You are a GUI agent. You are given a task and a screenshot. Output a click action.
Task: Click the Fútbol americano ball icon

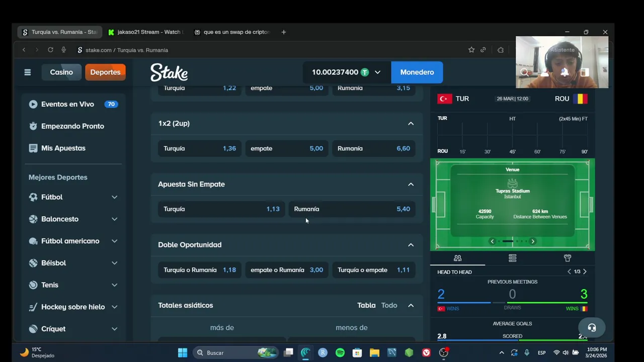click(x=33, y=241)
